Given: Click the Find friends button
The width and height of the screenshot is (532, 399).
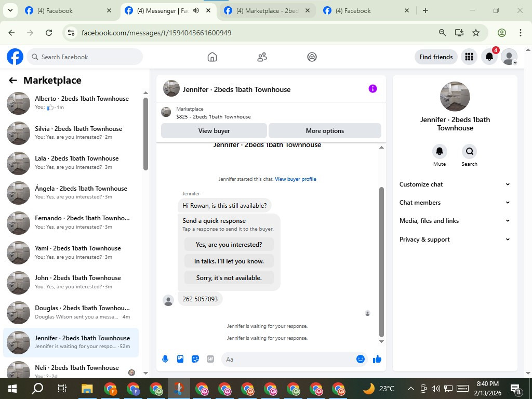Looking at the screenshot, I should pos(436,57).
